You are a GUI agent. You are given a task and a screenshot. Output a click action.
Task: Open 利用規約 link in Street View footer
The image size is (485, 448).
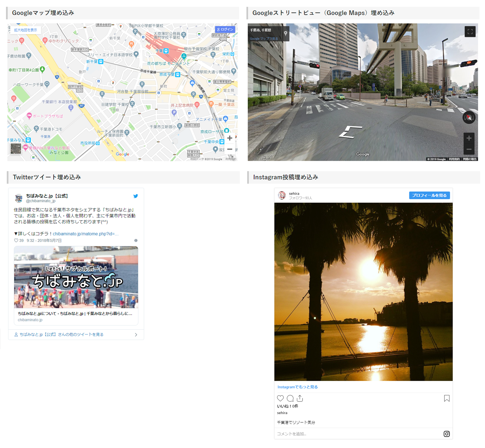coord(454,159)
